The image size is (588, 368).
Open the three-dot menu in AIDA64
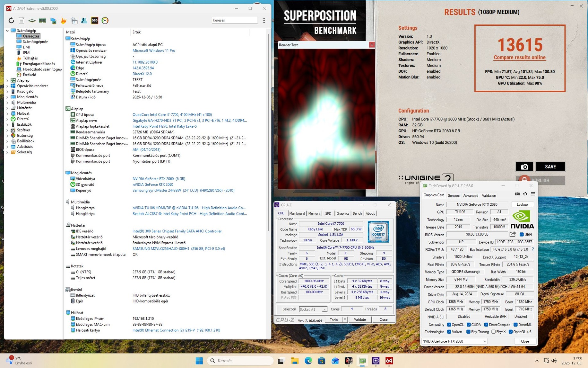point(264,21)
